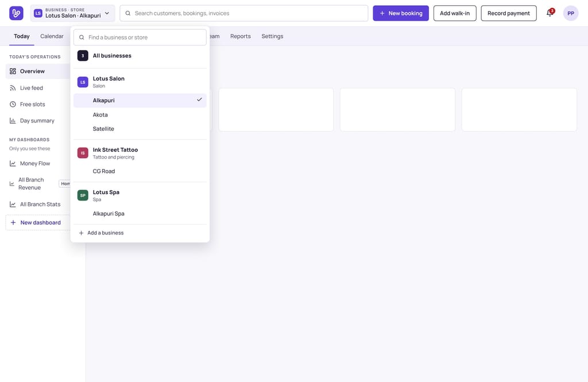The image size is (588, 382).
Task: Choose the Akota store
Action: tap(140, 115)
